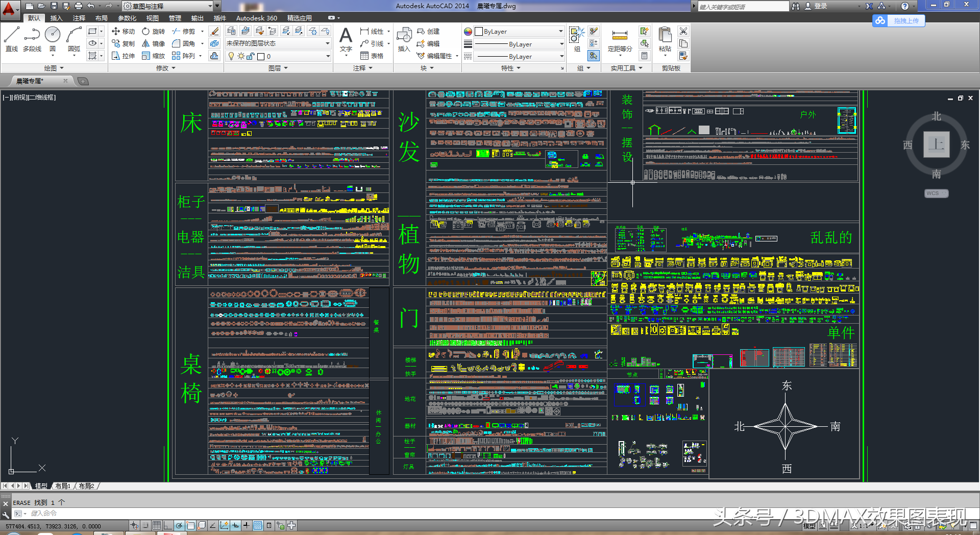This screenshot has width=980, height=535.
Task: Open the 布局1 layout tab
Action: pyautogui.click(x=63, y=486)
